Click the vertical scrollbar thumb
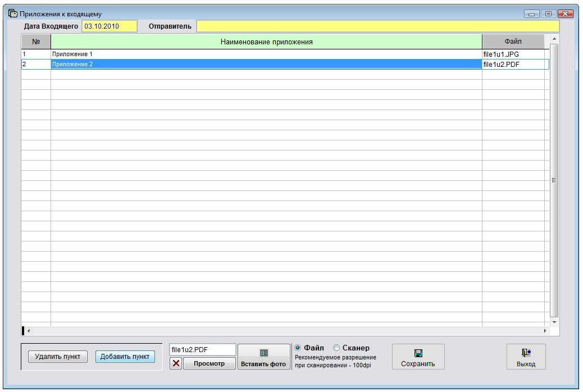Image resolution: width=583 pixels, height=392 pixels. pos(554,180)
